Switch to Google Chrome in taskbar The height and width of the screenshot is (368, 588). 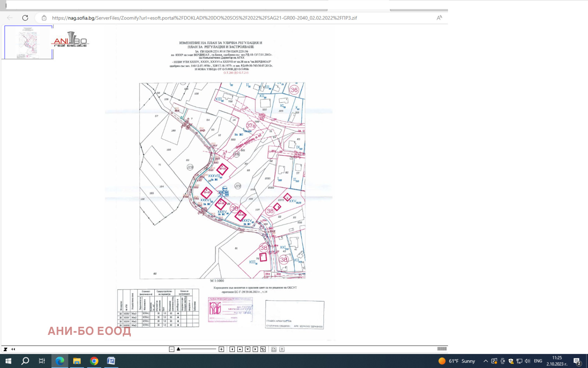pos(94,361)
